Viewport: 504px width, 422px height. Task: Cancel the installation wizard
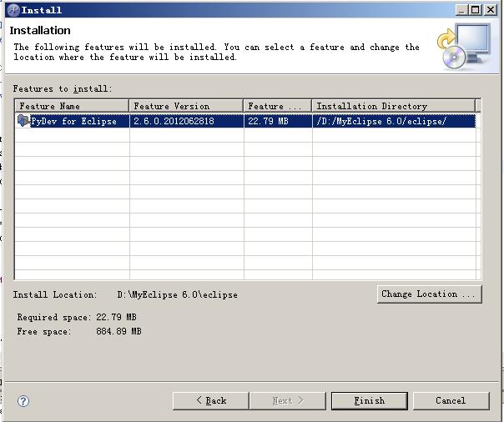451,401
